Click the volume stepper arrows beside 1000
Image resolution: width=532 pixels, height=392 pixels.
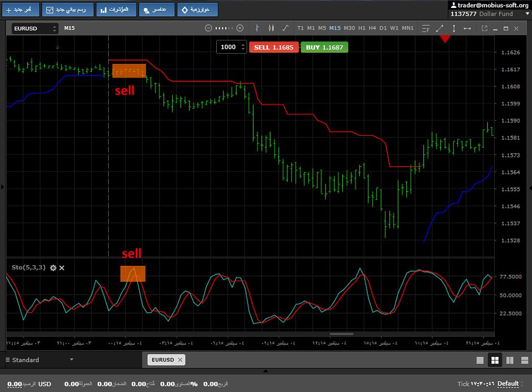click(243, 47)
